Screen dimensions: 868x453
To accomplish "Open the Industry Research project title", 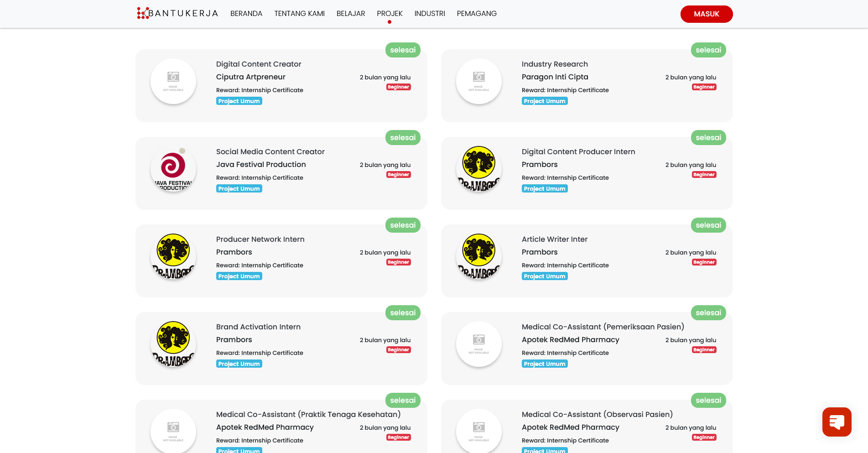I will click(555, 64).
